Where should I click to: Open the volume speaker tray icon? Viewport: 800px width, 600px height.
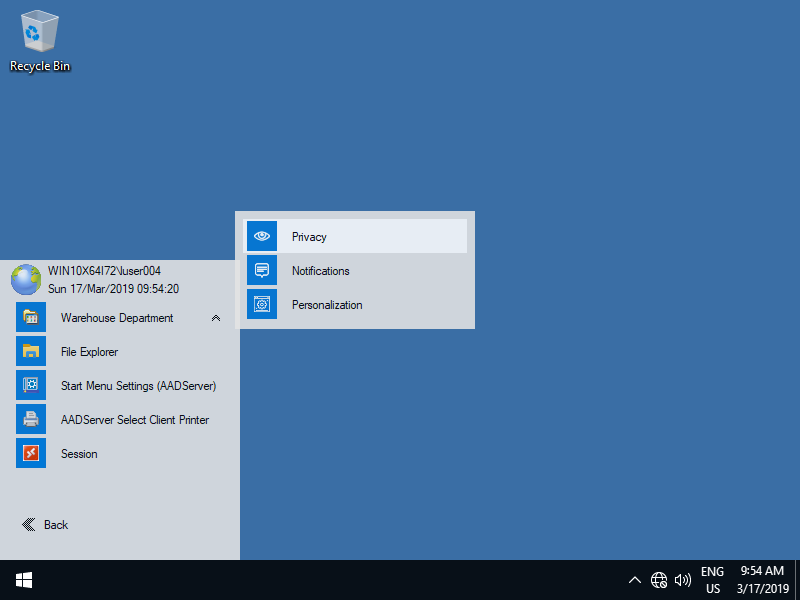(x=683, y=580)
